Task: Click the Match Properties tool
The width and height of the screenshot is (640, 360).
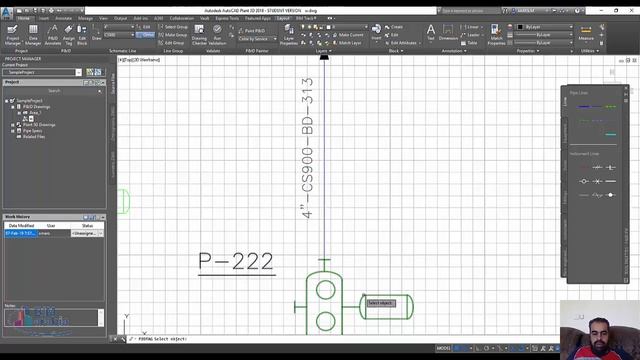Action: click(x=496, y=34)
